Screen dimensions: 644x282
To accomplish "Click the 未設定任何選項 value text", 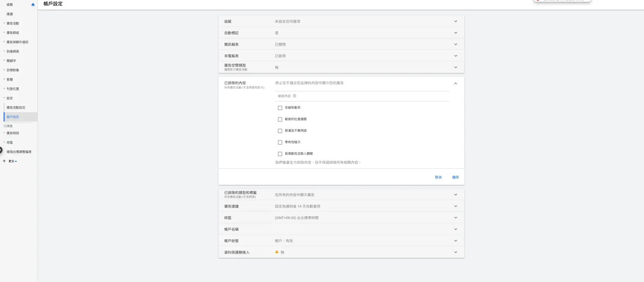I will tap(287, 22).
